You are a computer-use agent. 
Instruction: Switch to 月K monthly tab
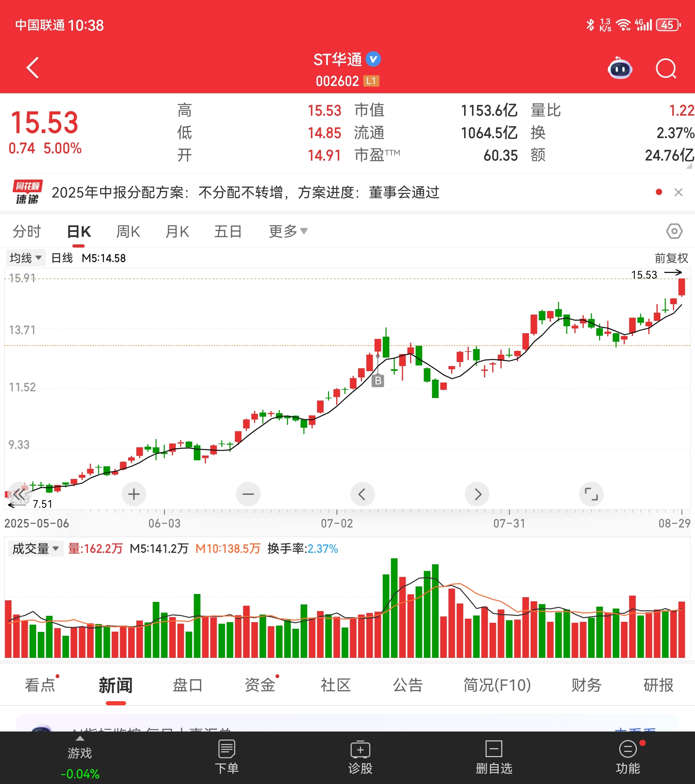[x=177, y=231]
